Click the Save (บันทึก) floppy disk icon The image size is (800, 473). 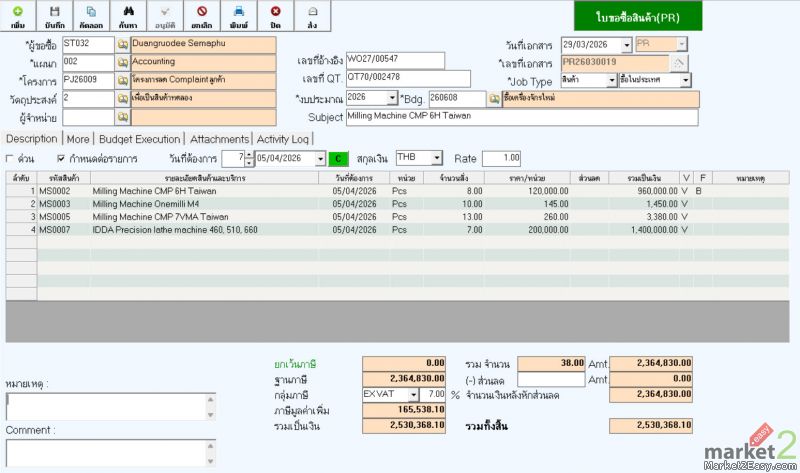click(54, 15)
